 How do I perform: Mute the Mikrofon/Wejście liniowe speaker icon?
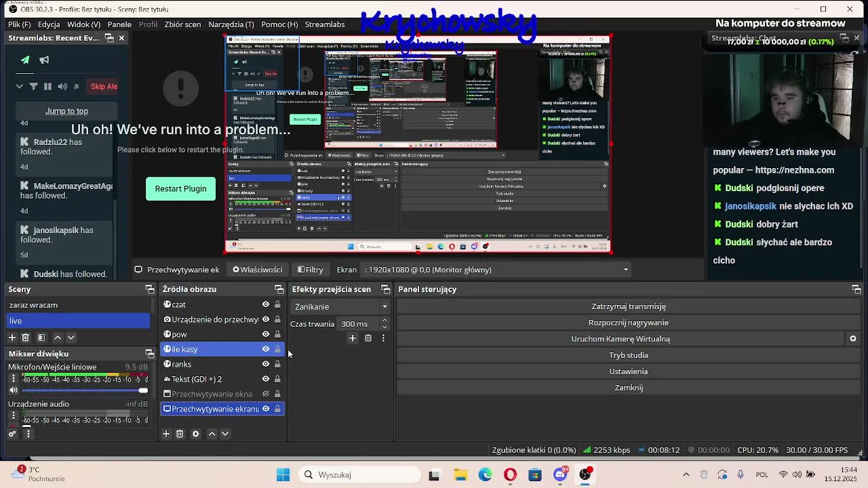[13, 390]
